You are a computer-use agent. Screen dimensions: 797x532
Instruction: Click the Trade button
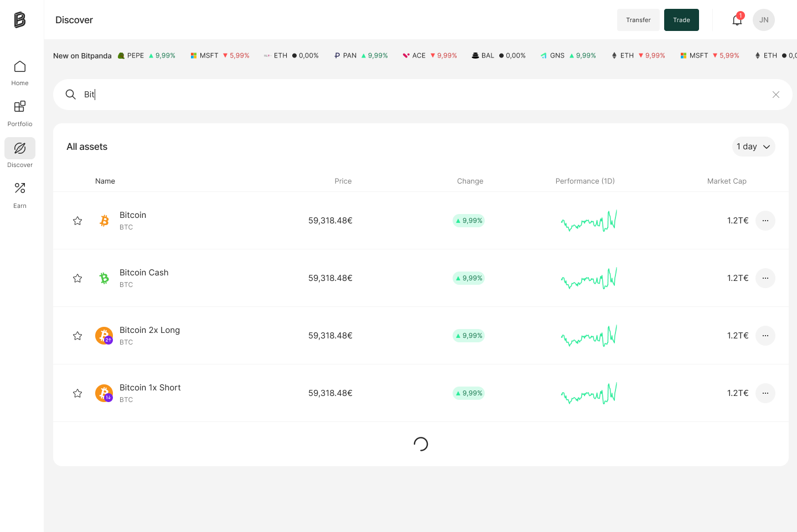point(681,20)
